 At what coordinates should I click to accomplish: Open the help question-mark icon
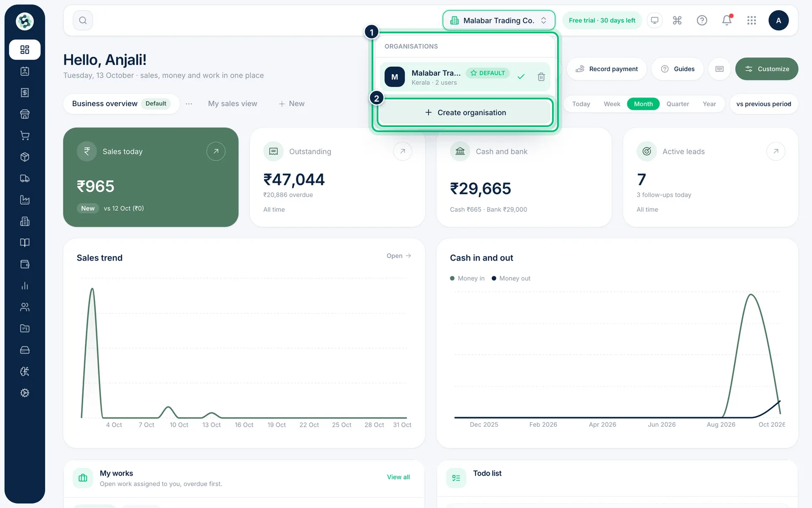[702, 20]
